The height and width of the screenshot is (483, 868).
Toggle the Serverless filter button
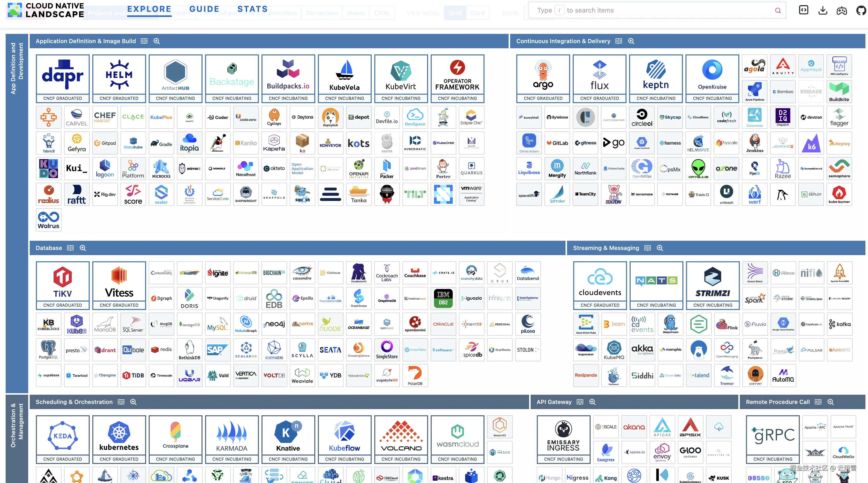(x=321, y=13)
